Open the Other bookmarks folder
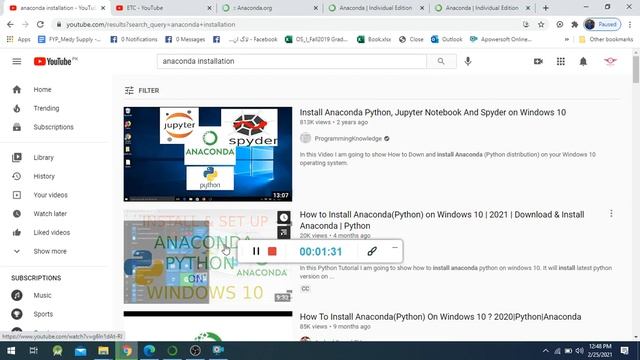The image size is (640, 360). 606,40
